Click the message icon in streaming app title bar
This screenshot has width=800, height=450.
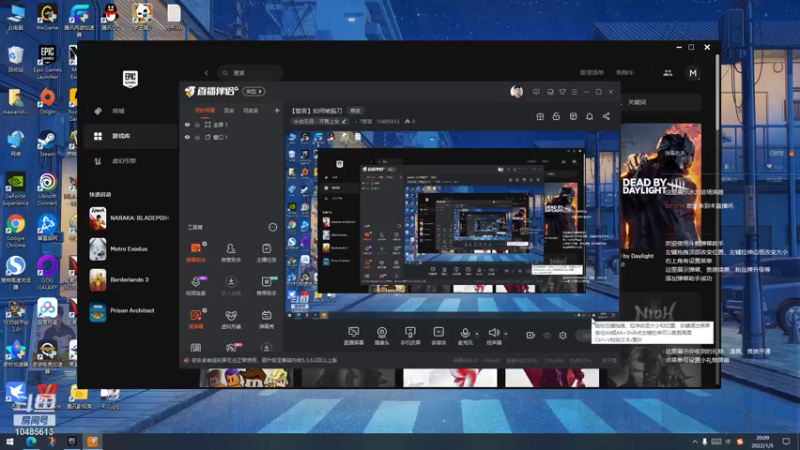click(x=536, y=92)
